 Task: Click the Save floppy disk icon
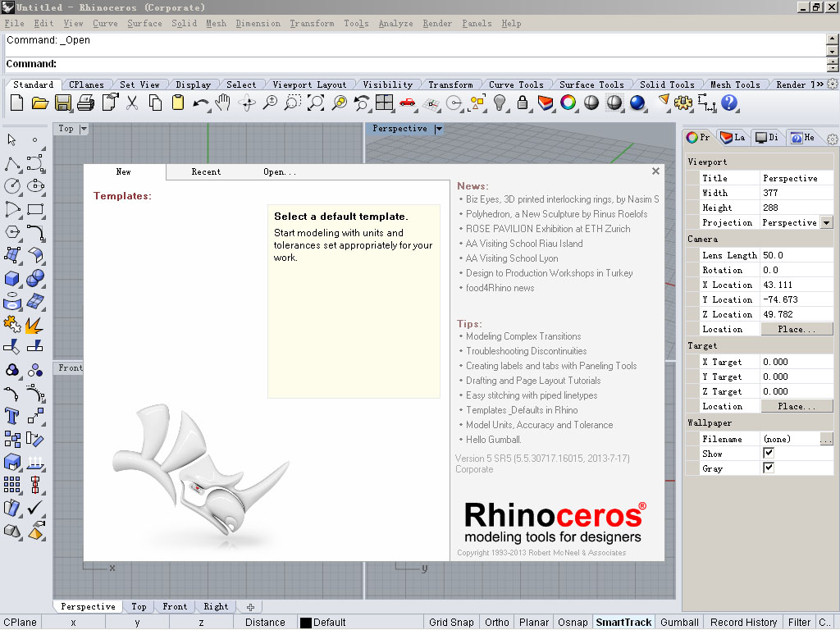coord(62,103)
